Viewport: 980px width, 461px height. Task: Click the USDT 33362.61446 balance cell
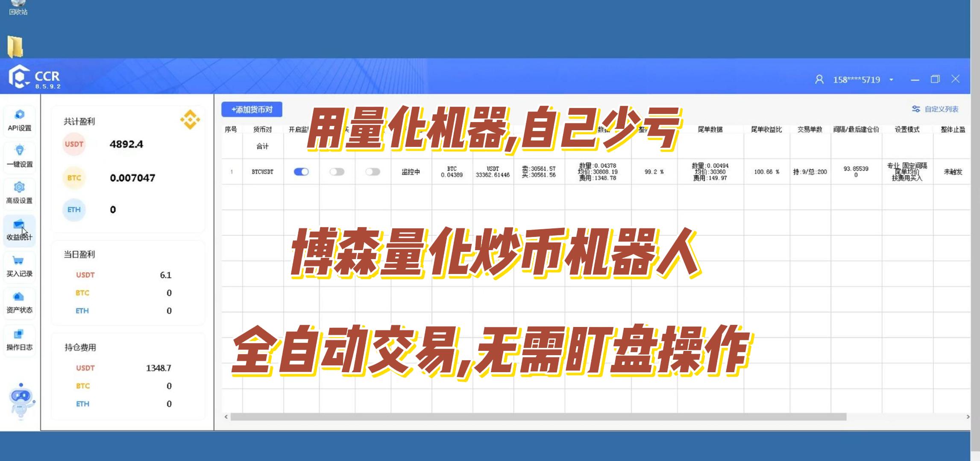pos(493,172)
